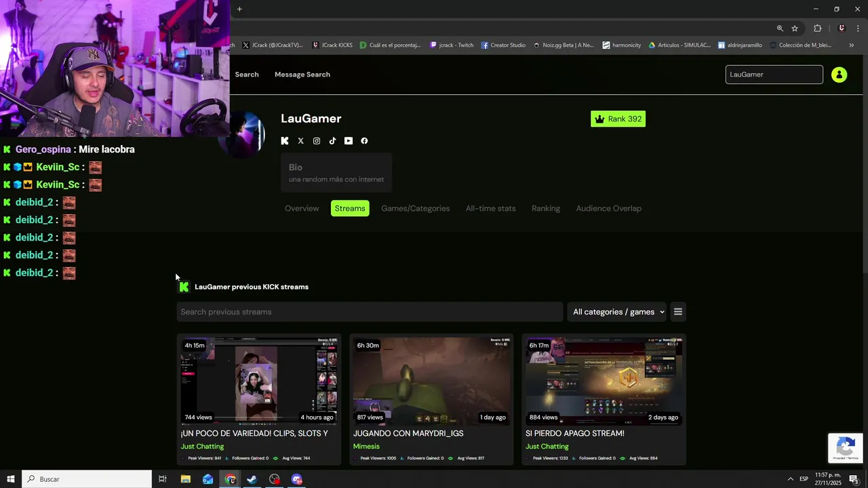Open OBS Studio from the taskbar
Viewport: 868px width, 488px height.
click(x=274, y=479)
